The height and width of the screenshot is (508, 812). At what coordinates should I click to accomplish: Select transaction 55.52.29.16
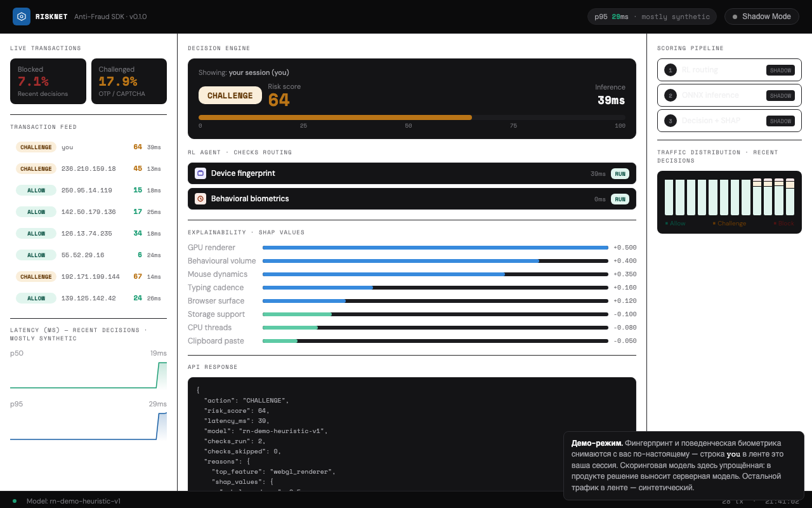coord(88,255)
